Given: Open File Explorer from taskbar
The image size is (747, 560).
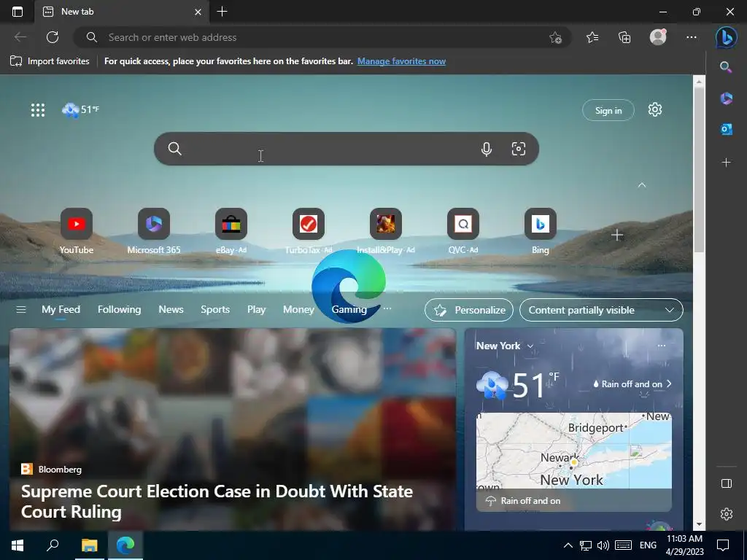Looking at the screenshot, I should tap(89, 545).
